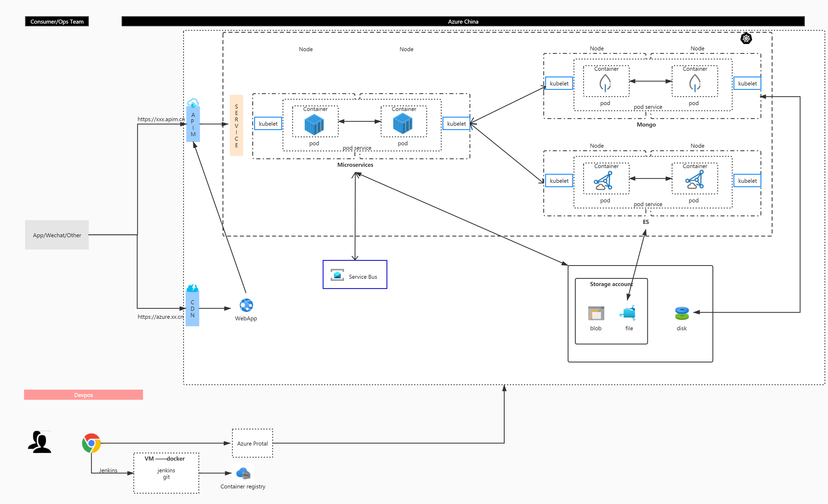828x504 pixels.
Task: Select the Container registry cloud icon
Action: tap(243, 473)
